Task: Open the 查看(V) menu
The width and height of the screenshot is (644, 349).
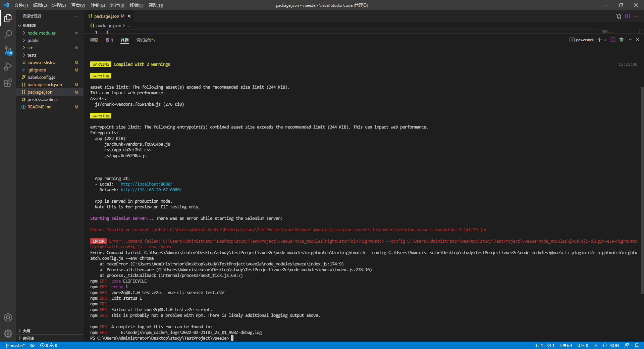Action: coord(78,5)
